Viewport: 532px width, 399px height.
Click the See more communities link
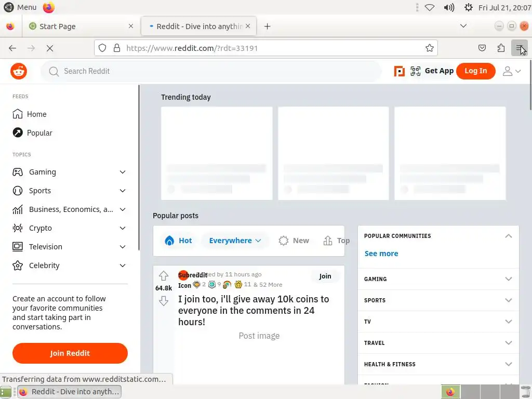tap(381, 254)
